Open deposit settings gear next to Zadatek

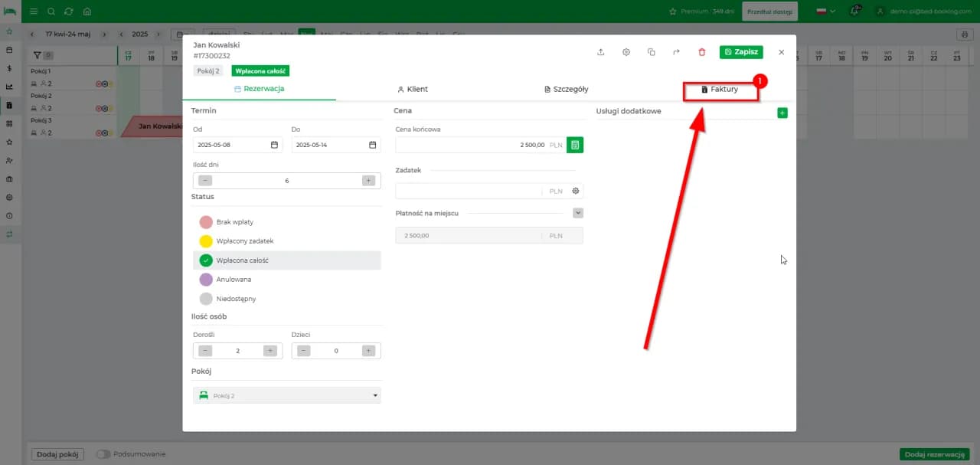[576, 191]
